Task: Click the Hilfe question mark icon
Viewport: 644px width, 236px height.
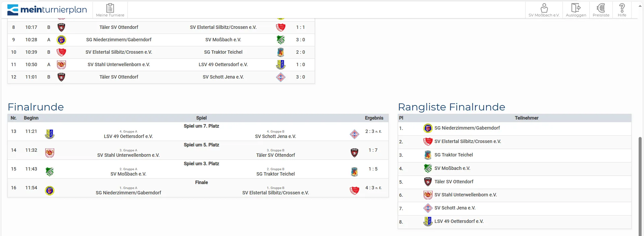Action: 622,10
